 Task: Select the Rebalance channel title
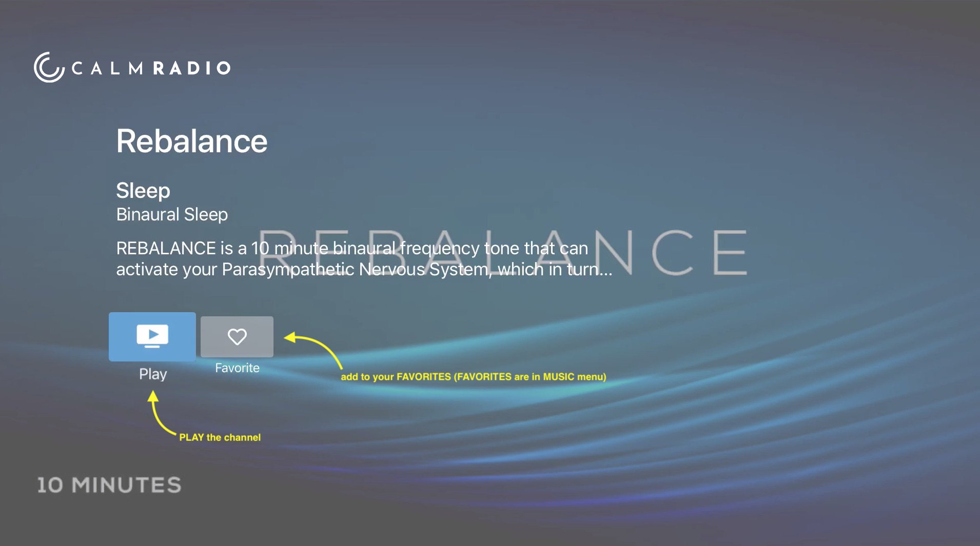click(x=191, y=141)
